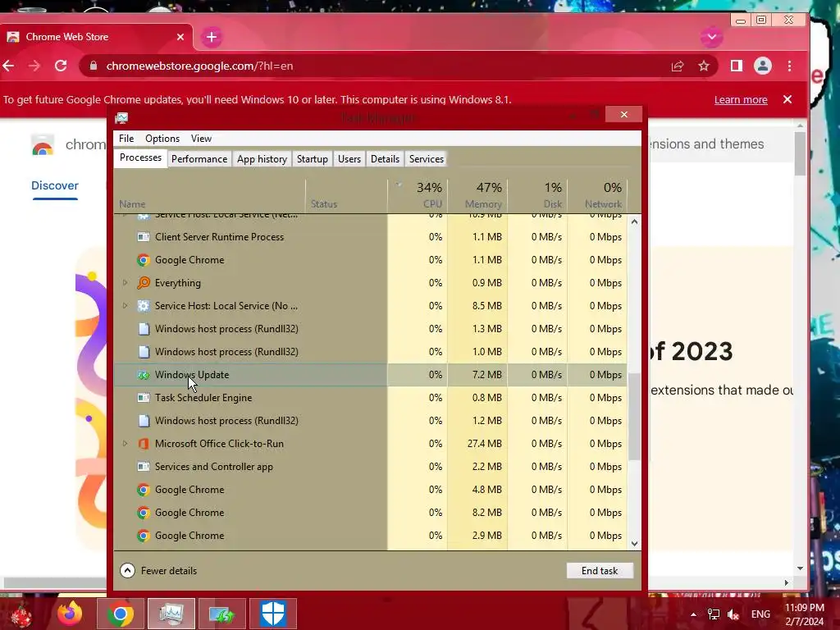Switch to the Startup tab

coord(313,159)
